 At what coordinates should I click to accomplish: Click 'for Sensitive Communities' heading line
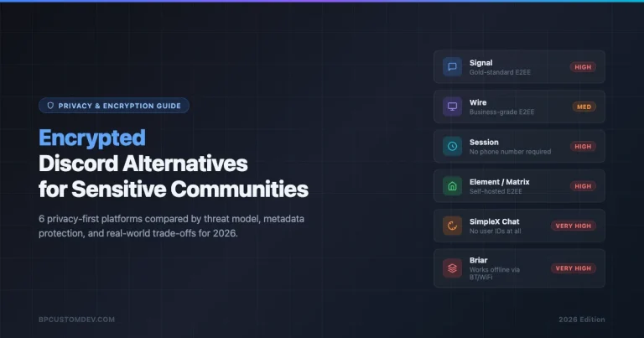click(174, 190)
